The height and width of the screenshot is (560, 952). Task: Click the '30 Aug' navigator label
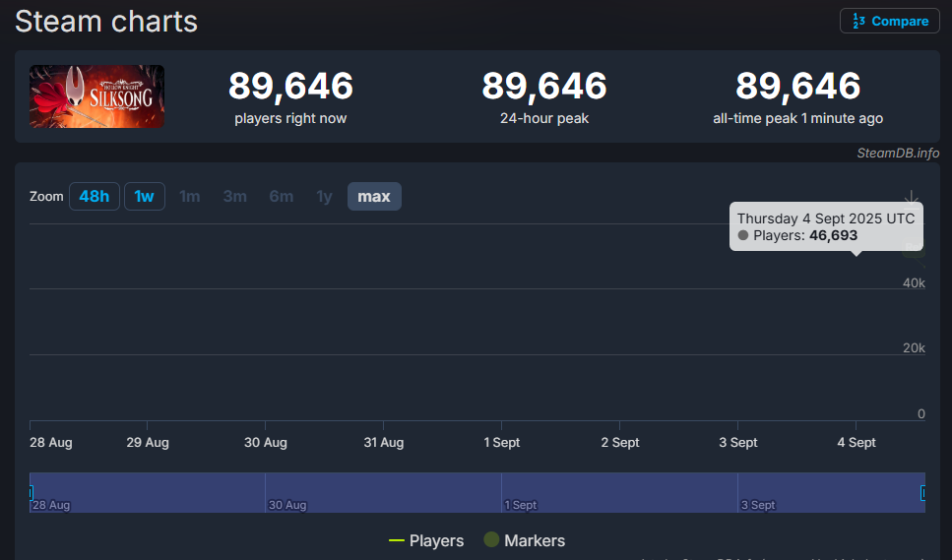[287, 505]
